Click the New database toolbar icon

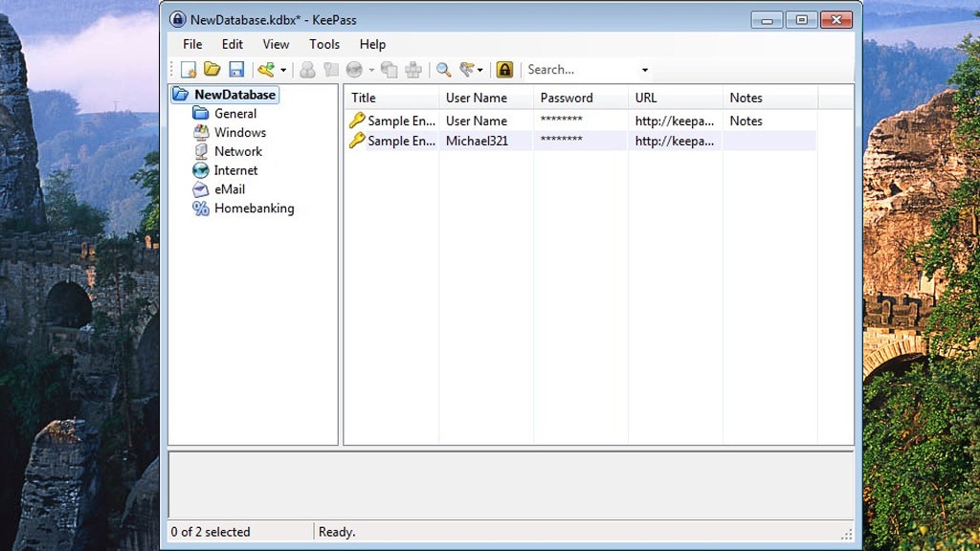tap(189, 69)
